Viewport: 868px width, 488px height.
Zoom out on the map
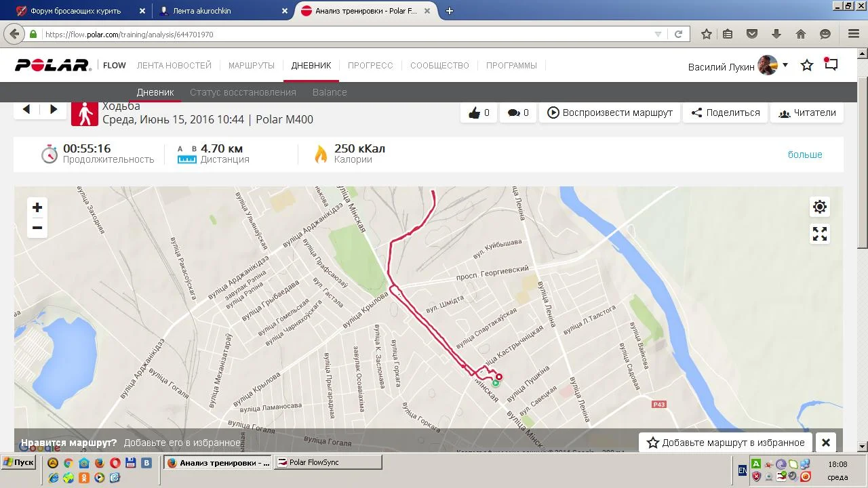pyautogui.click(x=37, y=228)
